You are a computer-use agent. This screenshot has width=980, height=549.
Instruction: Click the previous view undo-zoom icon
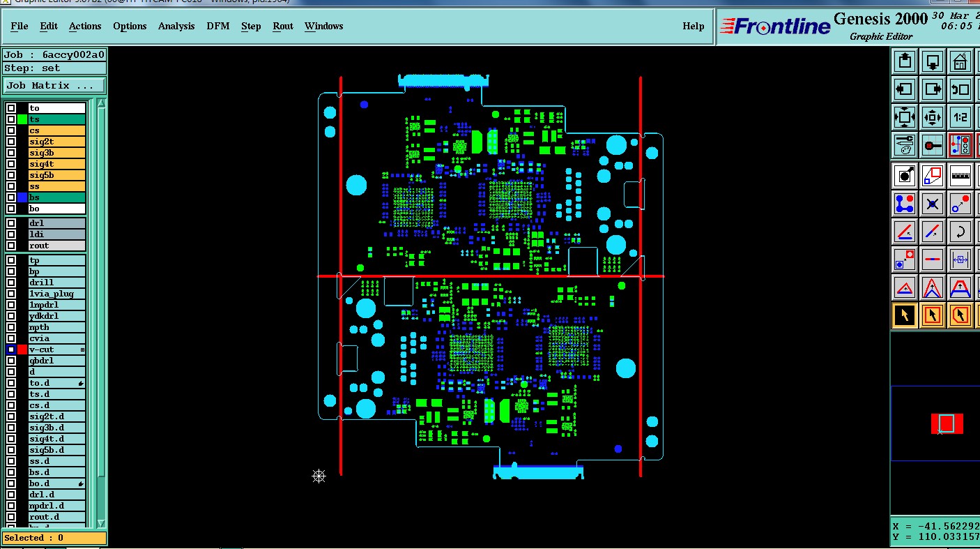(960, 89)
